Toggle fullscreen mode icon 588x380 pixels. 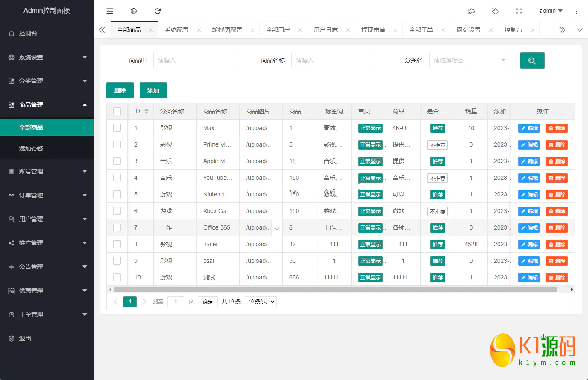pos(519,11)
